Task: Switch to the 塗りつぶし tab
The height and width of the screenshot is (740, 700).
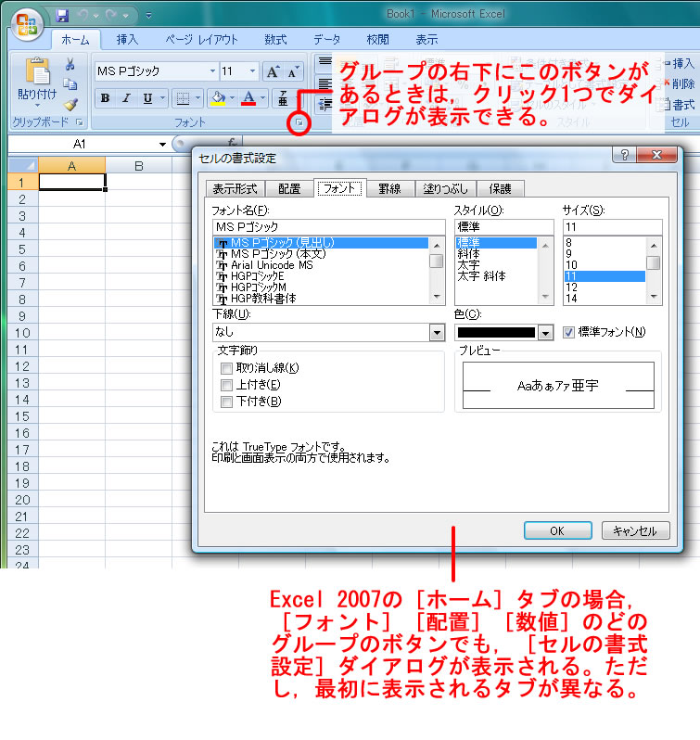Action: pos(445,189)
